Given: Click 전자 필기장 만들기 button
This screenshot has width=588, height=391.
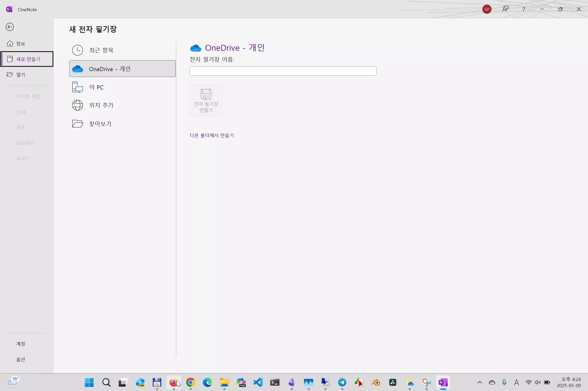Looking at the screenshot, I should 206,100.
